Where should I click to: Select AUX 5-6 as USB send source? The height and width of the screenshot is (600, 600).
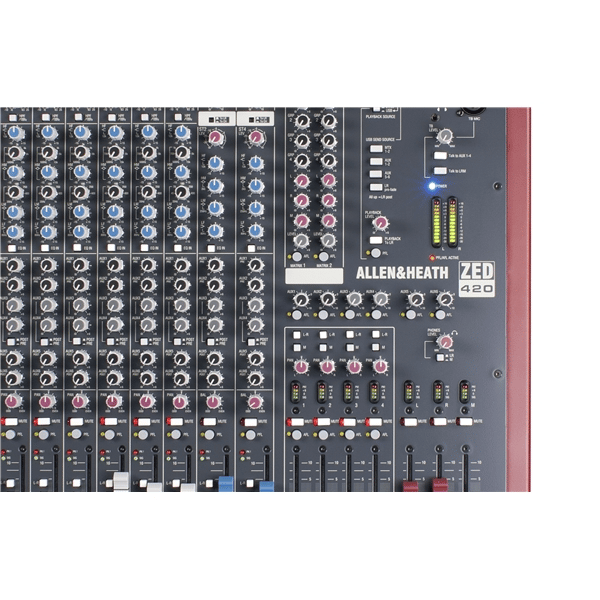(x=376, y=174)
